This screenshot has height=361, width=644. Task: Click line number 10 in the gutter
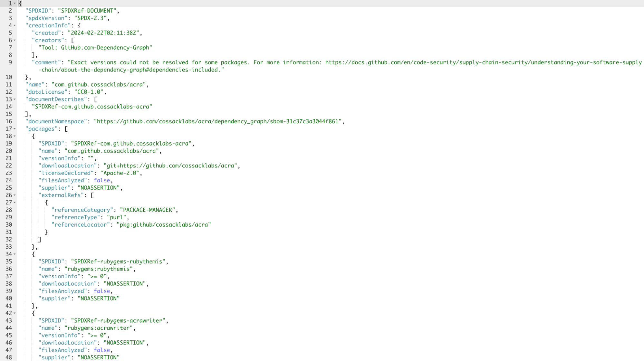pyautogui.click(x=9, y=77)
